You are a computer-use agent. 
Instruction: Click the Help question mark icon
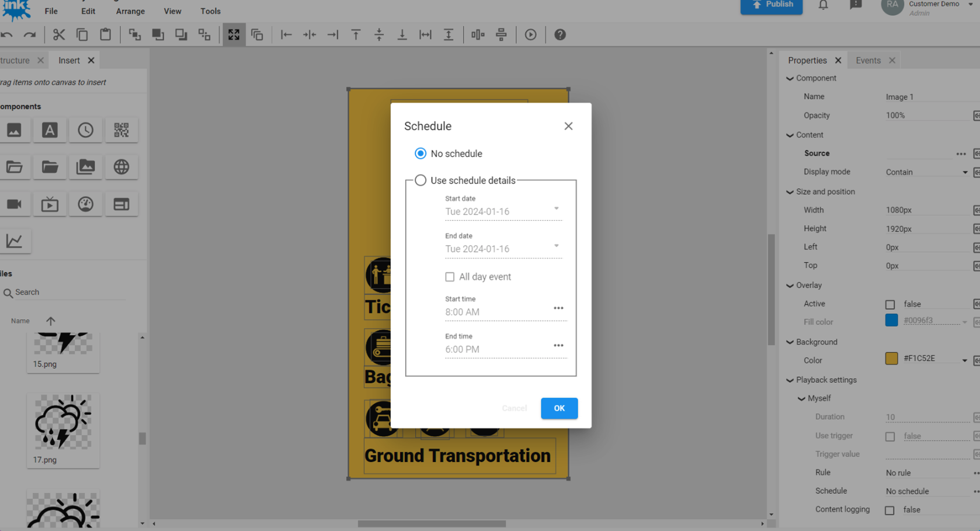[x=559, y=35]
